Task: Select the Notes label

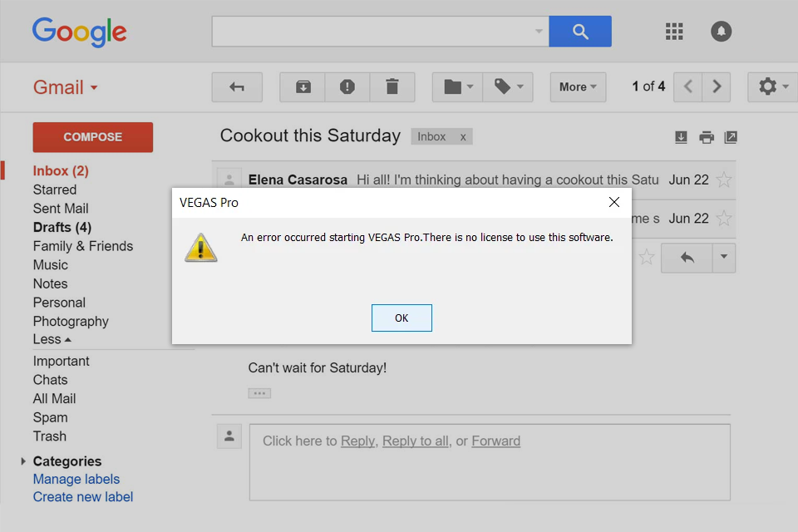Action: [51, 284]
